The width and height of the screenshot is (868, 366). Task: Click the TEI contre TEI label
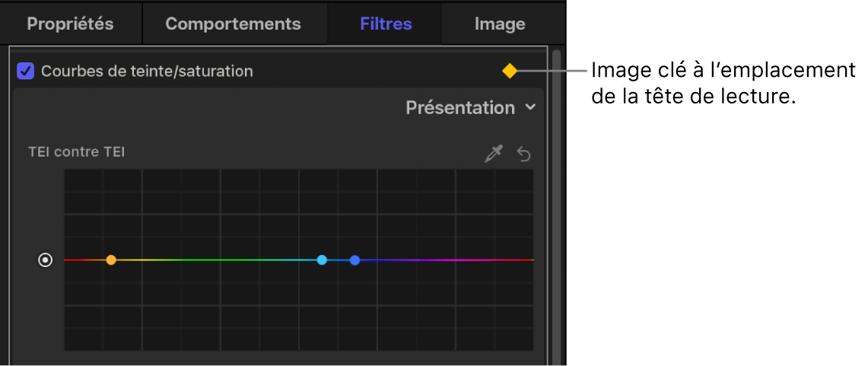tap(77, 152)
